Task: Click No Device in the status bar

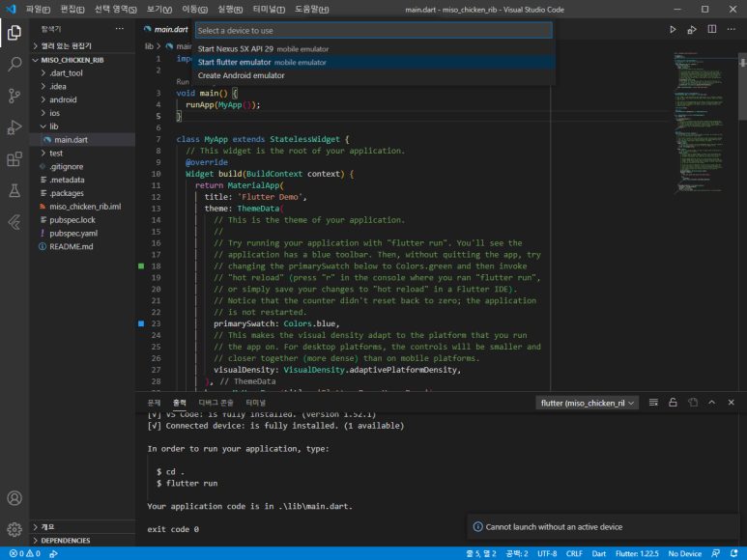Action: (x=684, y=553)
